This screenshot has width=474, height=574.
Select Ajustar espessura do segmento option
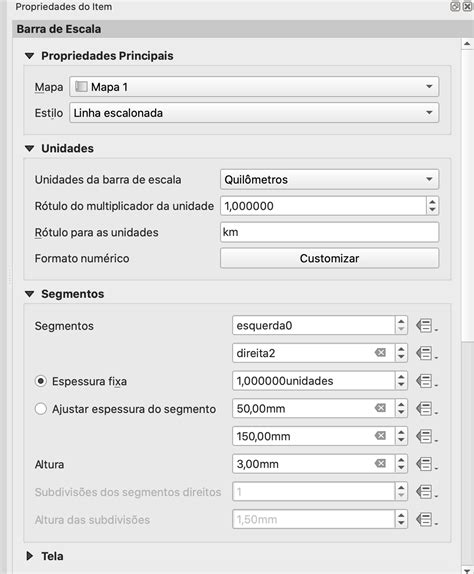click(x=41, y=409)
